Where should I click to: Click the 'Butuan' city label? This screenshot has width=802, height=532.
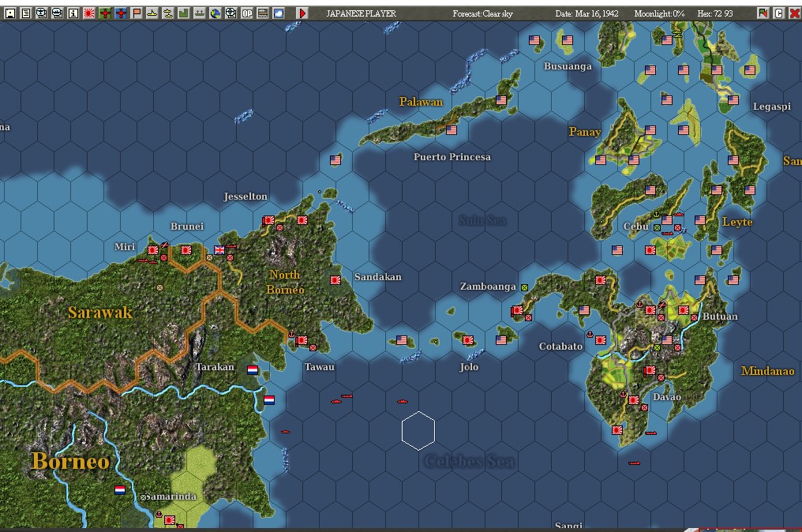point(720,317)
